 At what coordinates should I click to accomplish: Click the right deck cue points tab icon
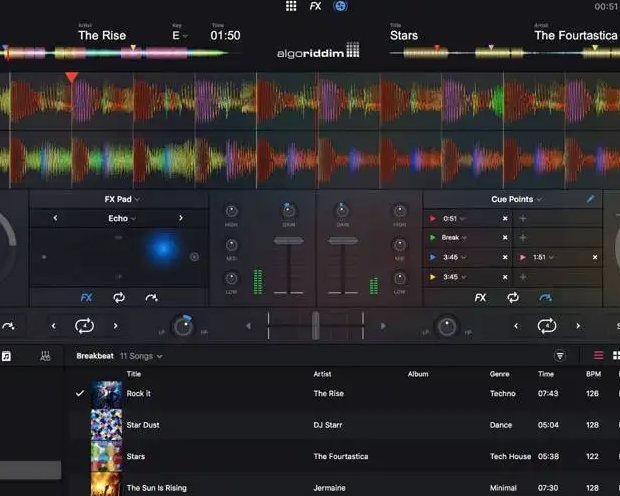tap(546, 297)
